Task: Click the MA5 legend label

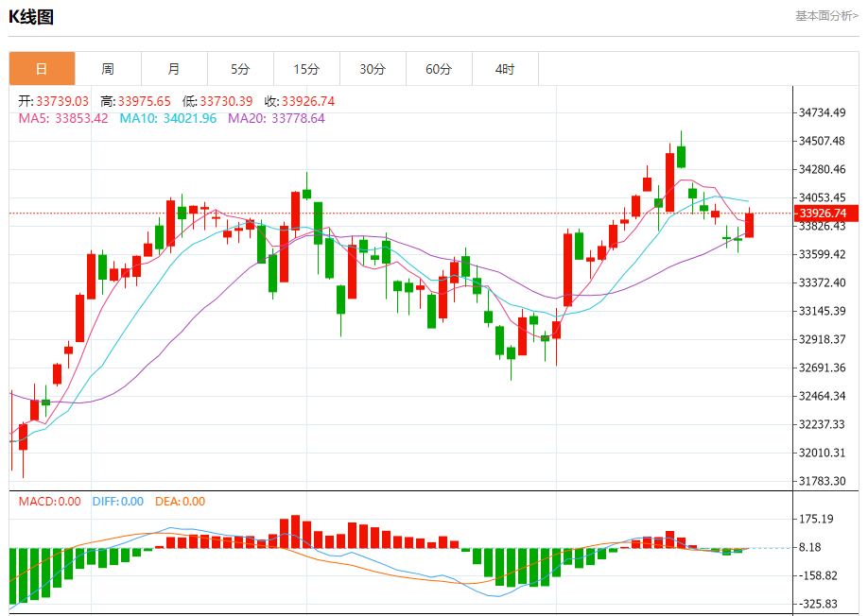Action: (x=63, y=118)
